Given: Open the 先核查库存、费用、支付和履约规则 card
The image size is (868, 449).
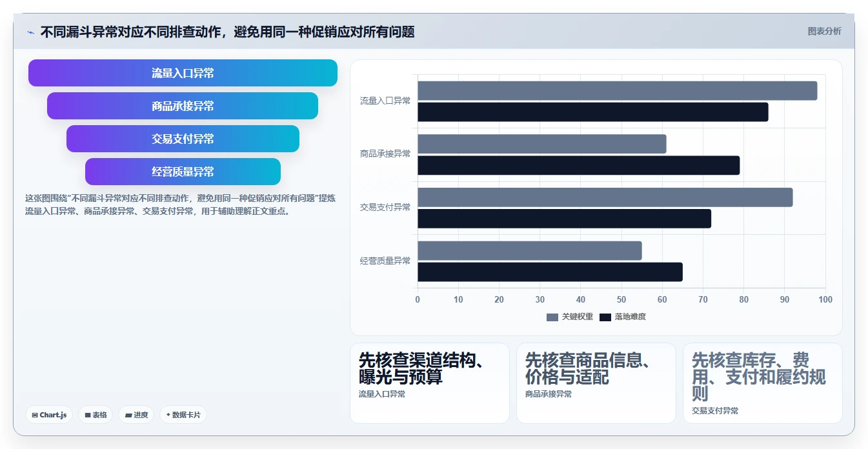Looking at the screenshot, I should [763, 383].
